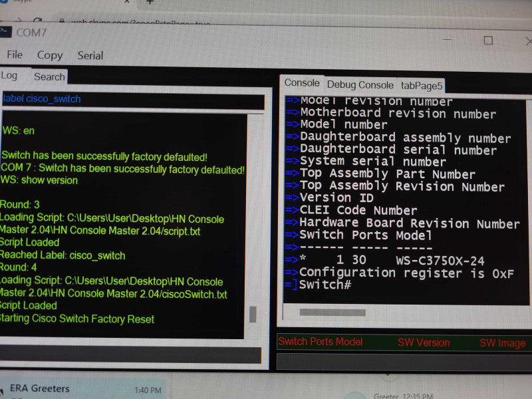Open the tabPage5 tab
Screen dimensions: 532x399
[x=422, y=86]
